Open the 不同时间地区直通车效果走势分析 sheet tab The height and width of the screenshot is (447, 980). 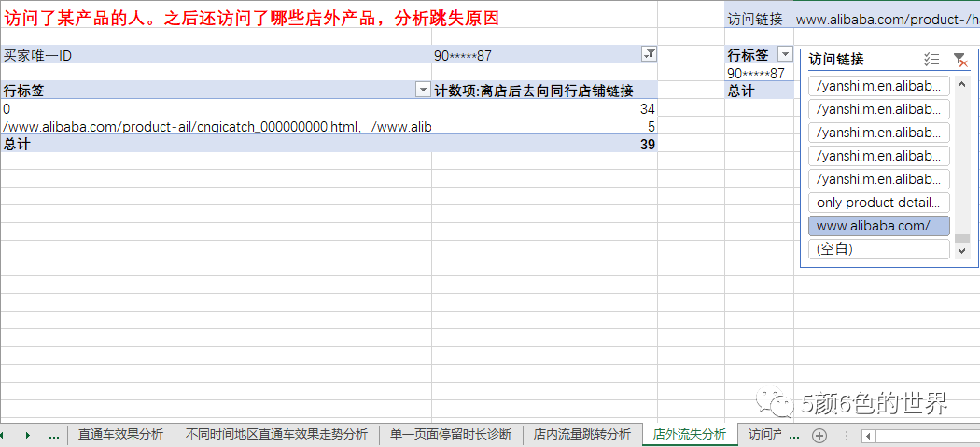click(x=277, y=435)
